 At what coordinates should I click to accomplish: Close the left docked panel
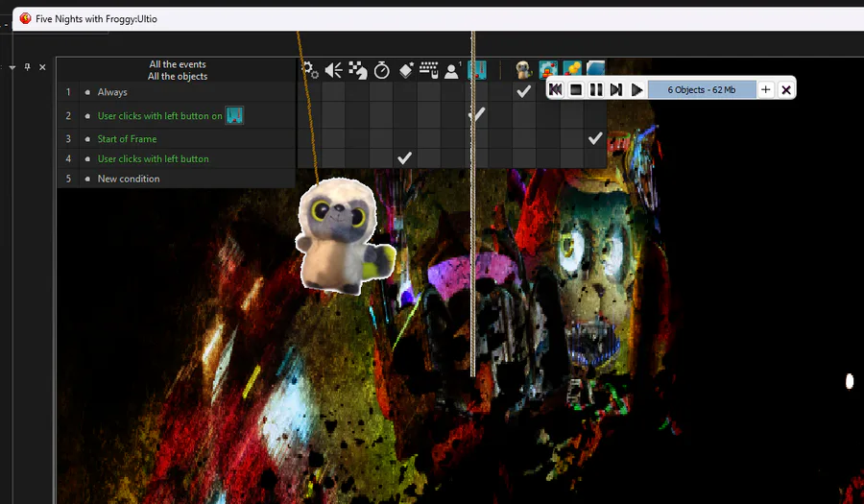42,67
